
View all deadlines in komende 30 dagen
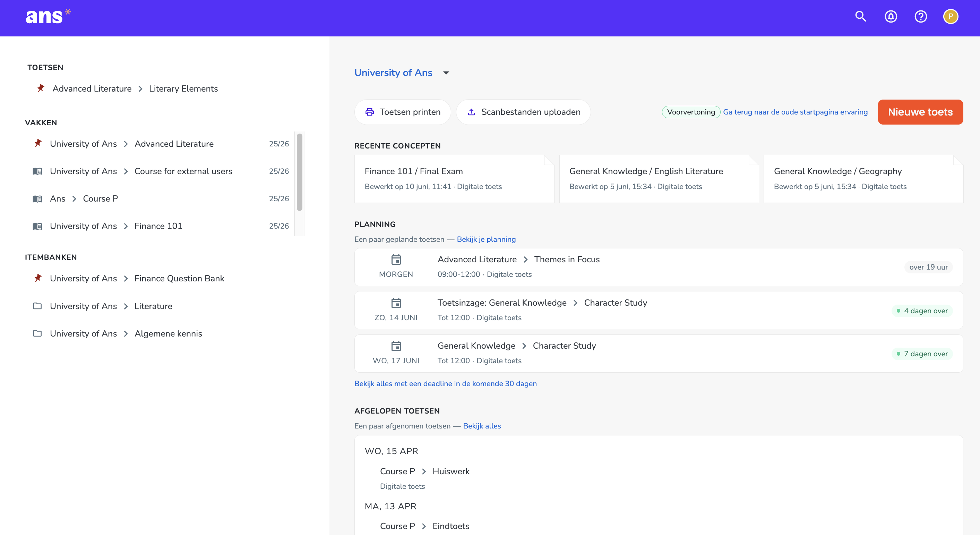pyautogui.click(x=446, y=384)
